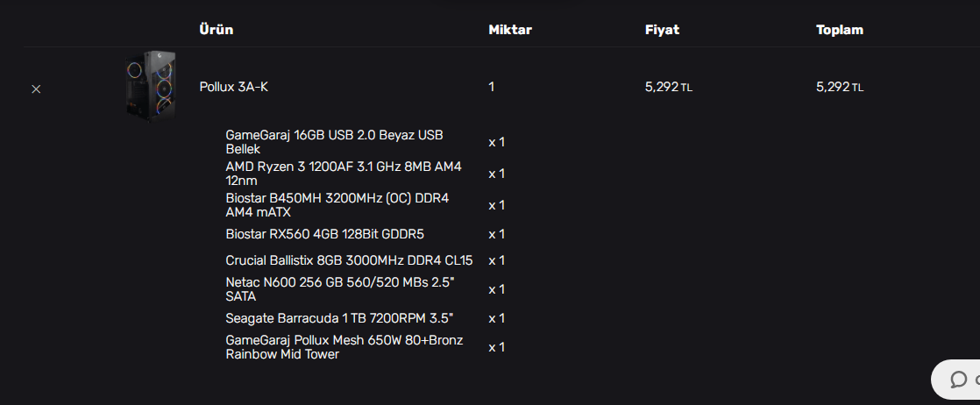Click the quantity value for Pollux 3A-K
Viewport: 980px width, 405px height.
(x=492, y=87)
